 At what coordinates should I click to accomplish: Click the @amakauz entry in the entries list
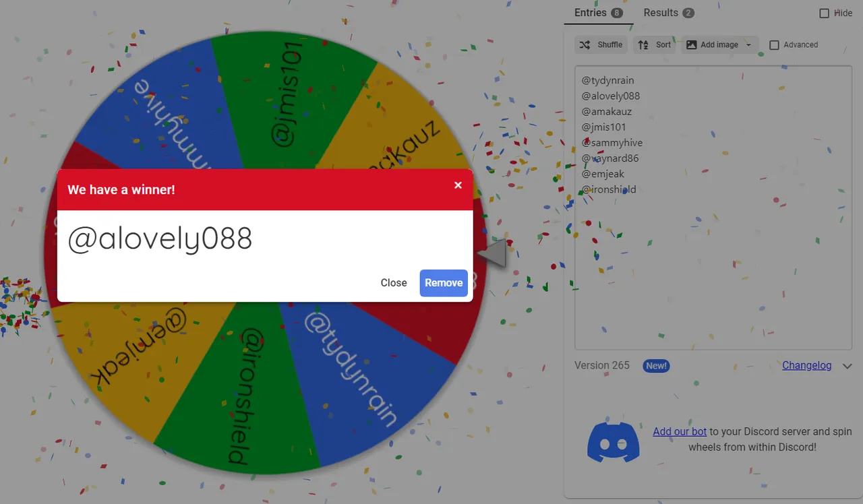tap(606, 111)
